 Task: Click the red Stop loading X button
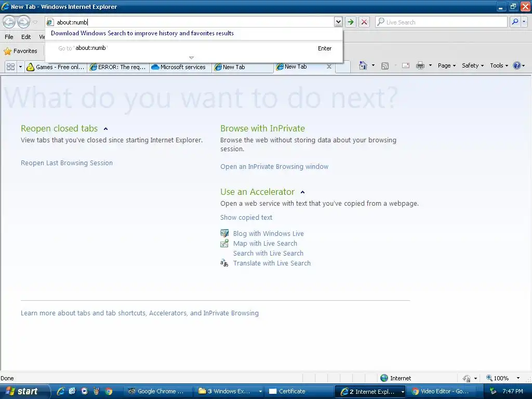coord(364,22)
